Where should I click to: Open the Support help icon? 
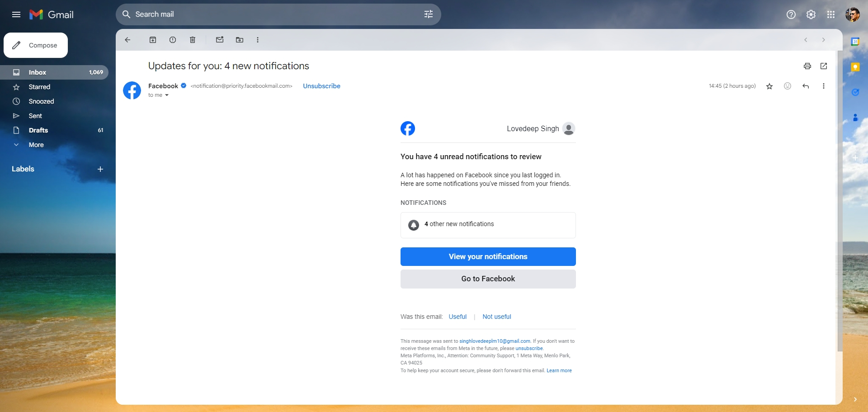(x=791, y=14)
